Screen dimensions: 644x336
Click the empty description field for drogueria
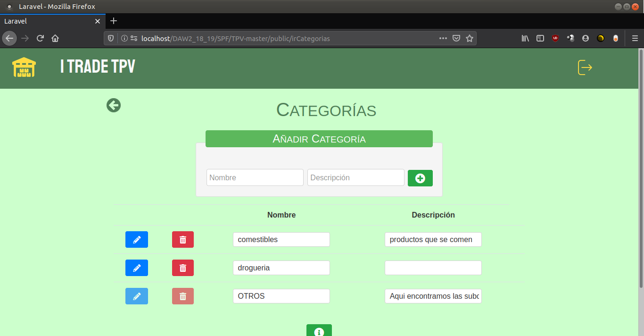point(433,268)
